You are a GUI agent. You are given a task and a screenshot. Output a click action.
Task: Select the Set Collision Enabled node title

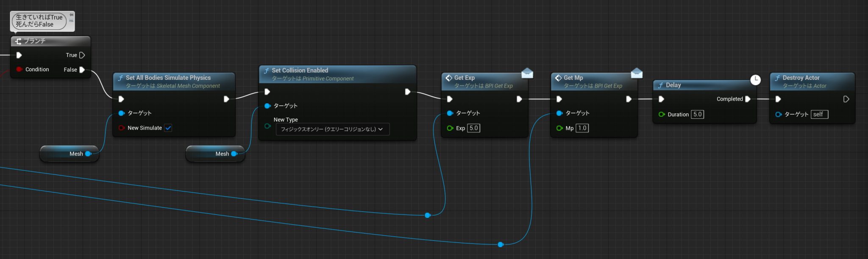[300, 70]
